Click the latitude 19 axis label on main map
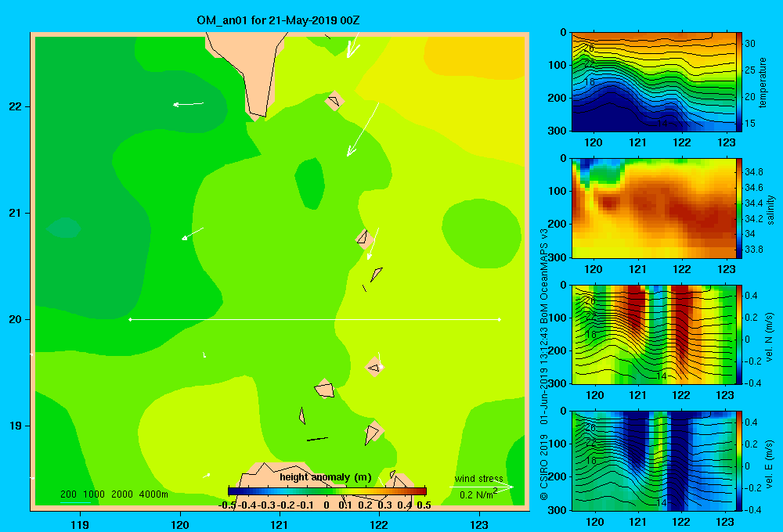This screenshot has height=532, width=783. [x=16, y=426]
